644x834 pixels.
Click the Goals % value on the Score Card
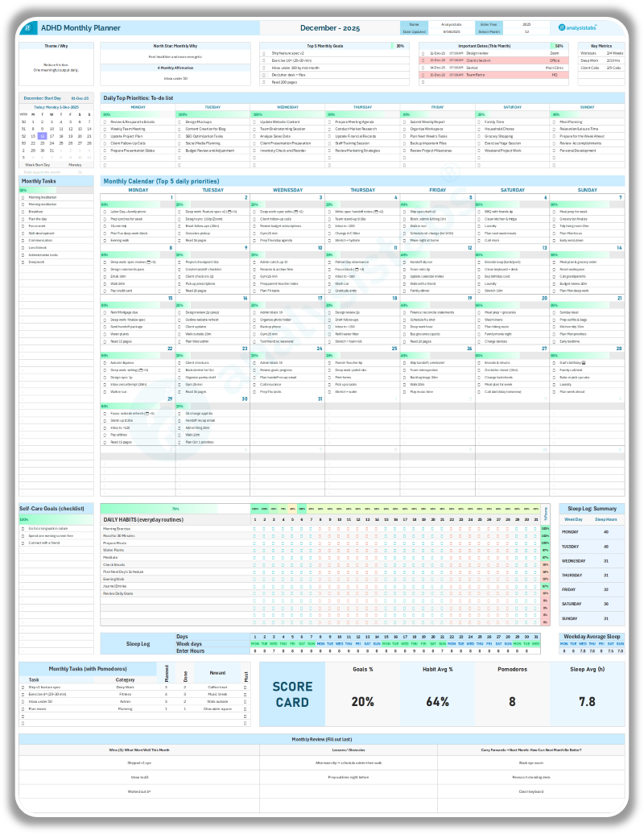pos(362,702)
